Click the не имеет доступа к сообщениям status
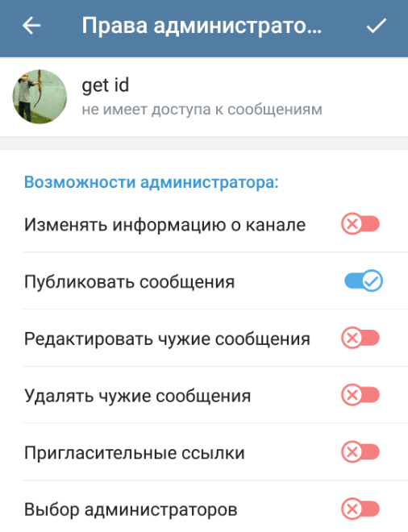Screen dimensions: 408x532 (x=202, y=110)
